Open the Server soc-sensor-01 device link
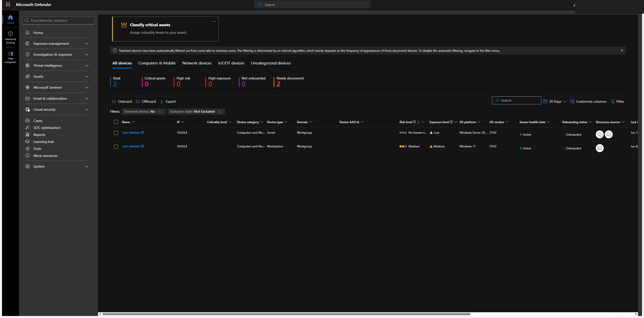The height and width of the screenshot is (318, 644). (x=133, y=133)
